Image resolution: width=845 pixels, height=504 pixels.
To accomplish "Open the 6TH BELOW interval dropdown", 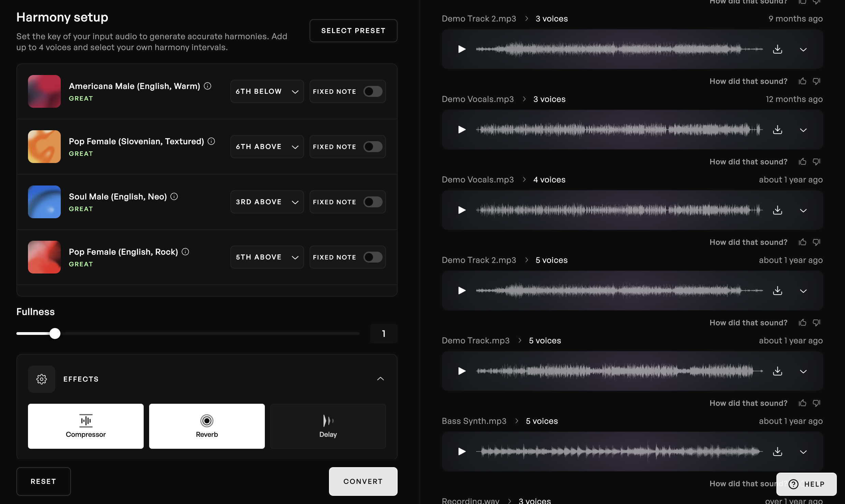I will point(267,91).
